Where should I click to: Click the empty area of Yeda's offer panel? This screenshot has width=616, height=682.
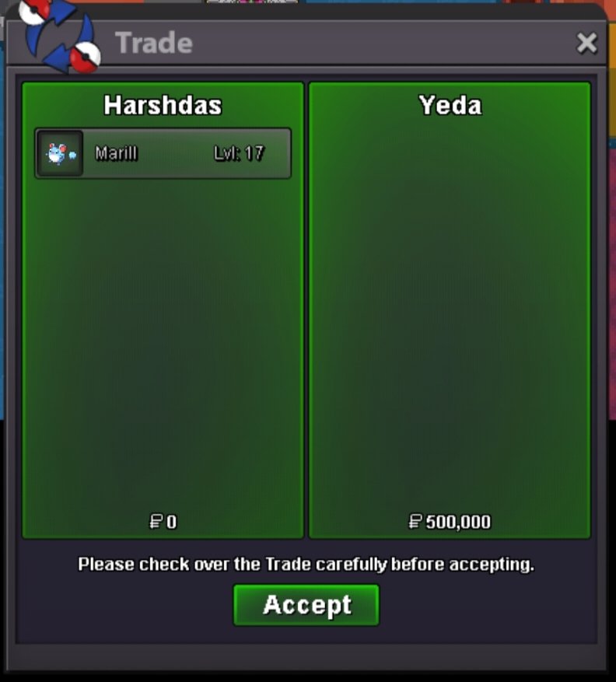tap(450, 313)
